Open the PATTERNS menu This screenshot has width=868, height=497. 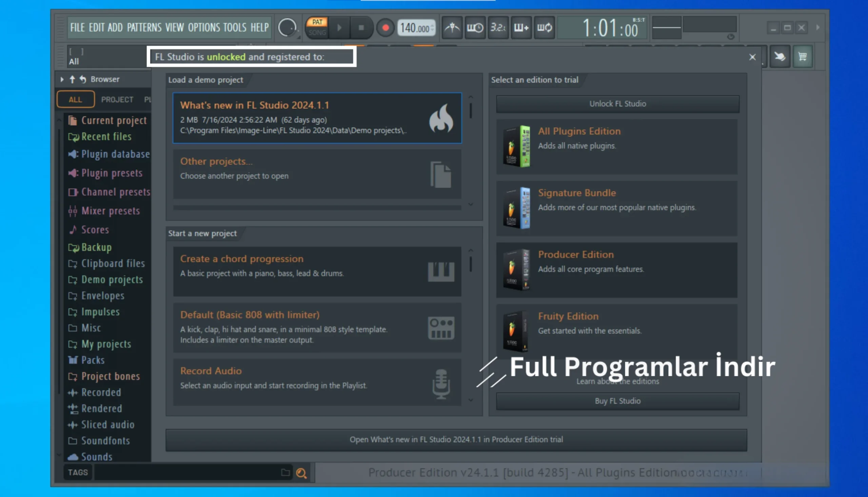pos(144,27)
